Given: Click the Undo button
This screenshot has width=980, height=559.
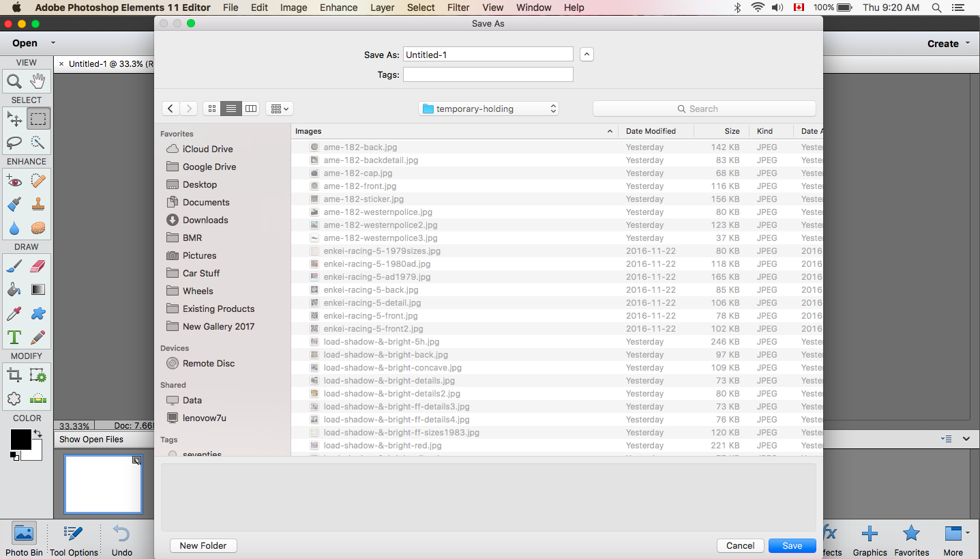Looking at the screenshot, I should pyautogui.click(x=121, y=539).
